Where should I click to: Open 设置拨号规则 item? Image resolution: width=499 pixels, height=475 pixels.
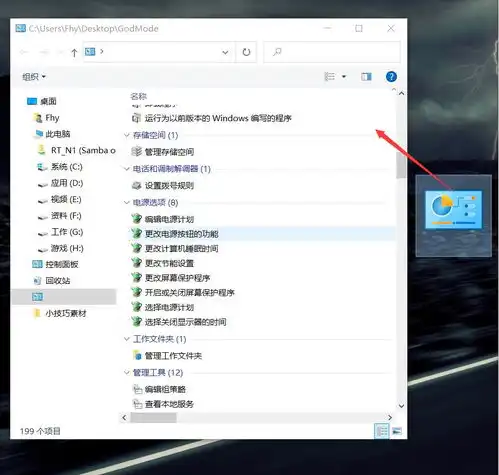(163, 186)
